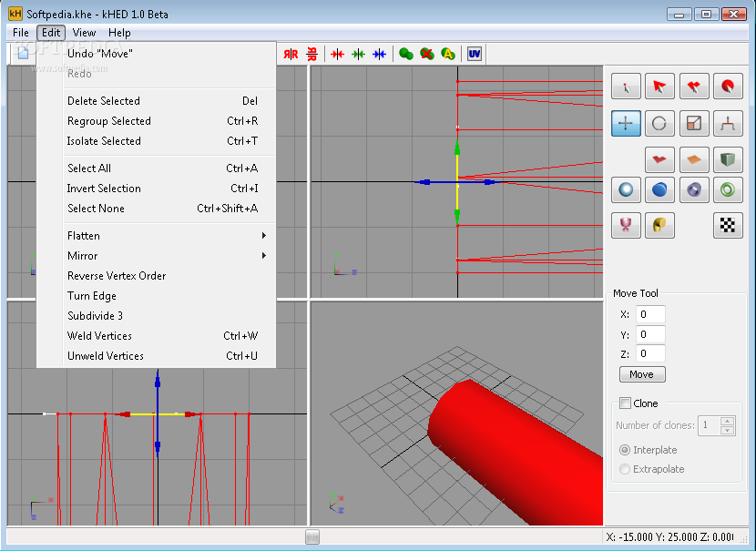Click the flip vertical R icon

312,54
